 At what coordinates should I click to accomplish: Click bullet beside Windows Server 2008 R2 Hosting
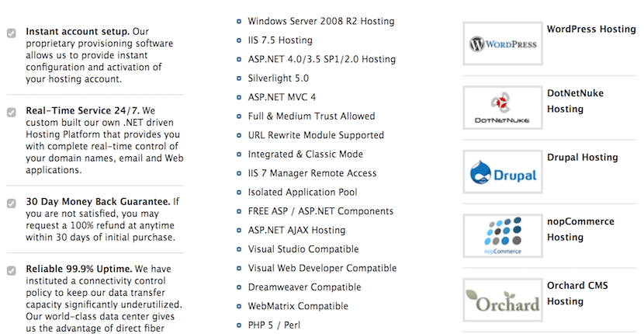pyautogui.click(x=239, y=22)
